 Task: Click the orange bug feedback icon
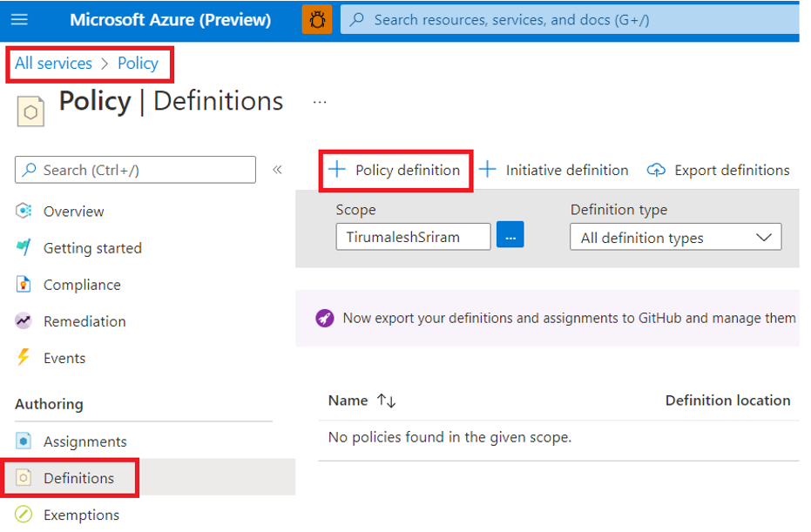pos(317,19)
